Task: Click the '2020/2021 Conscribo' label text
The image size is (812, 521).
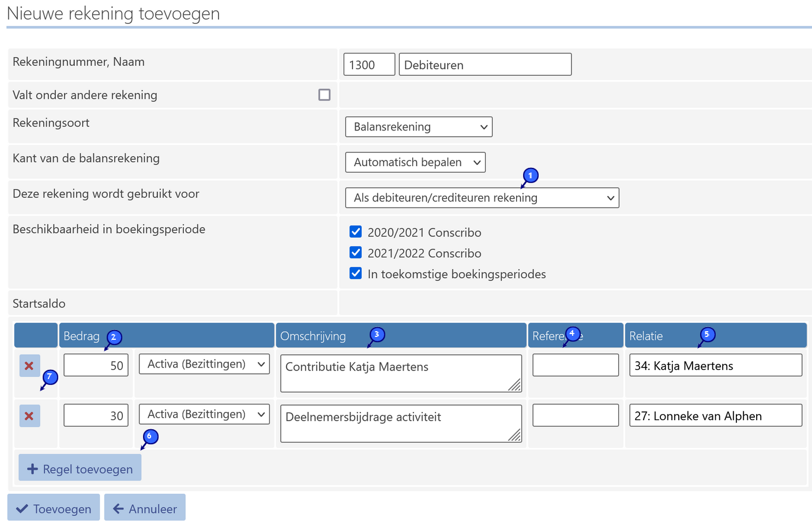Action: tap(424, 233)
